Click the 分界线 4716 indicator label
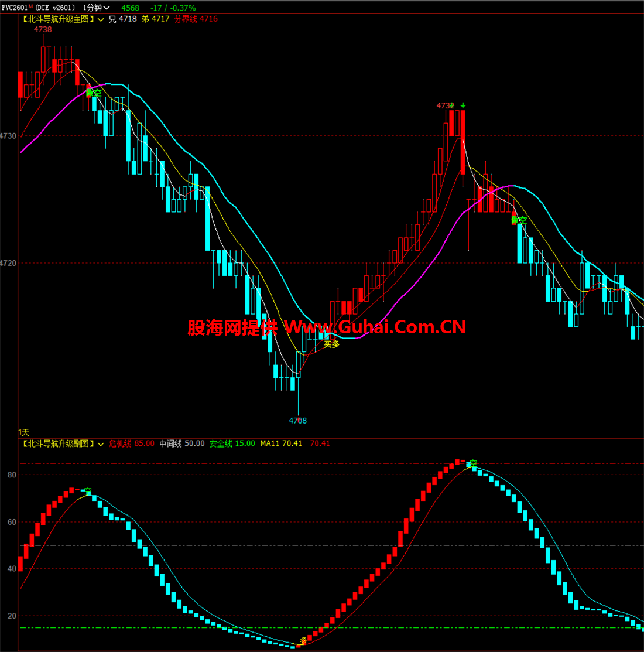 coord(196,19)
